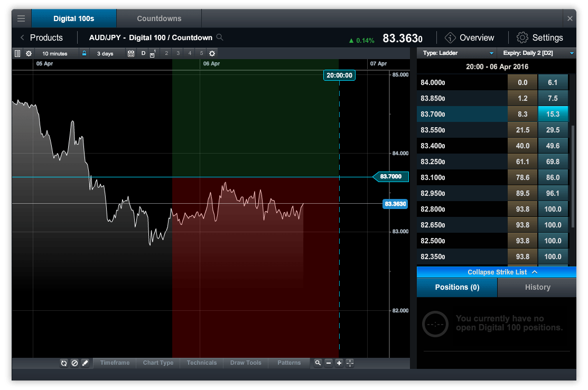Load saved chart template 1

pyautogui.click(x=153, y=54)
